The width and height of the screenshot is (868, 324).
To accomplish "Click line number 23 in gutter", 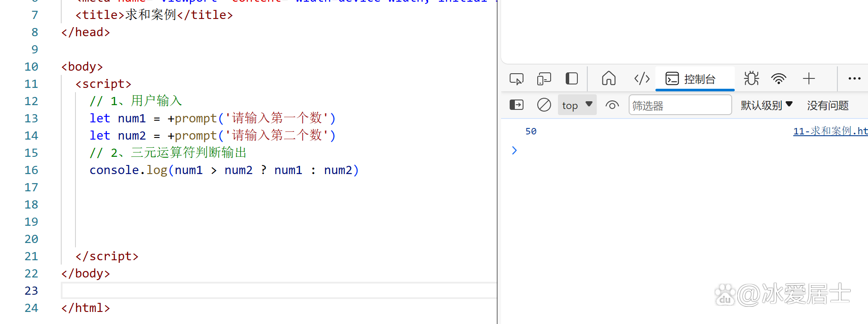I will point(31,291).
